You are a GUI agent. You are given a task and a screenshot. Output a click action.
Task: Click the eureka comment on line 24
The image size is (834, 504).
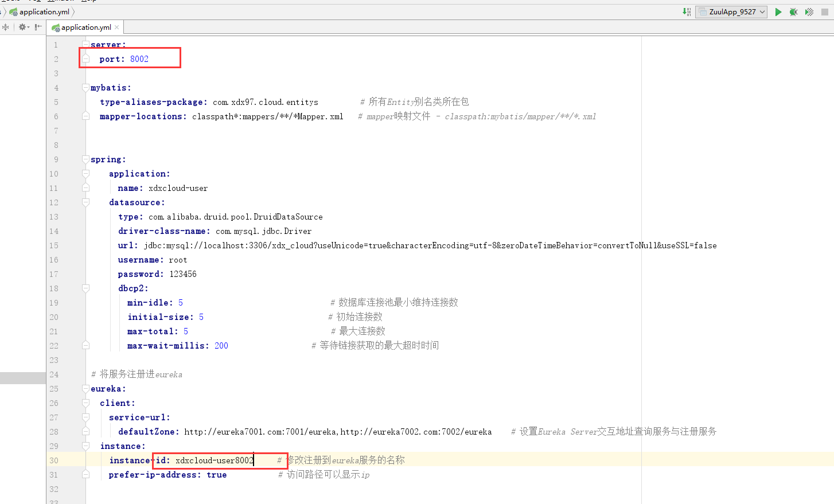137,374
